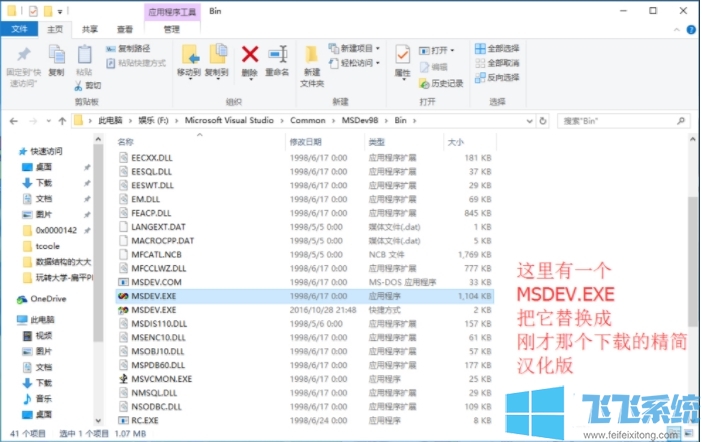Click Properties (属性) icon
The height and width of the screenshot is (442, 702).
click(x=402, y=56)
